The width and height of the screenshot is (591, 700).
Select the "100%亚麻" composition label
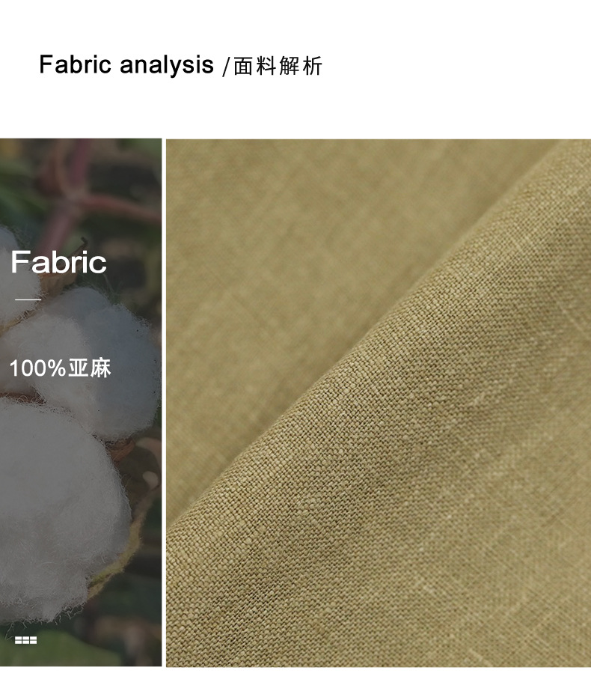pos(60,368)
